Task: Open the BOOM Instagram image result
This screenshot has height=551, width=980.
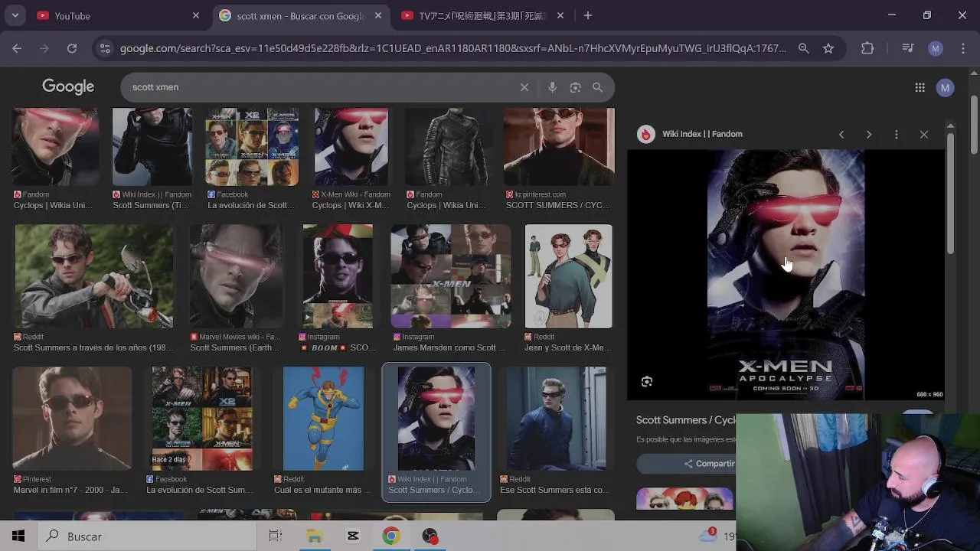Action: [x=338, y=276]
